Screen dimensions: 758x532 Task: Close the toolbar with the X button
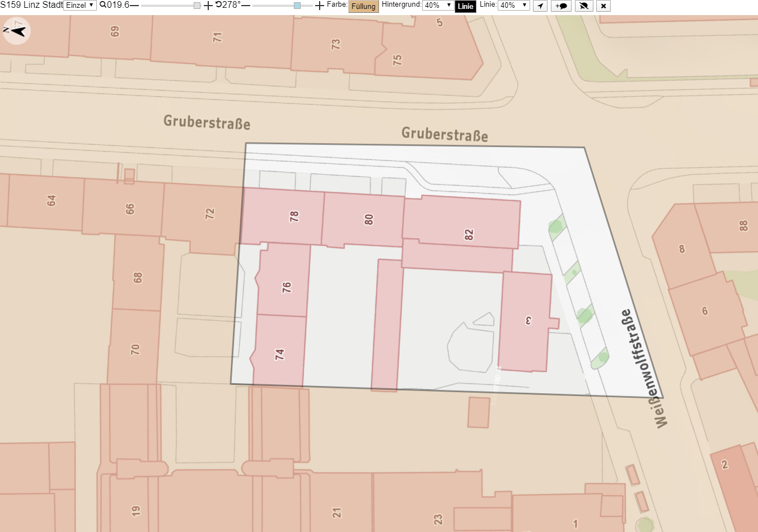pos(603,6)
